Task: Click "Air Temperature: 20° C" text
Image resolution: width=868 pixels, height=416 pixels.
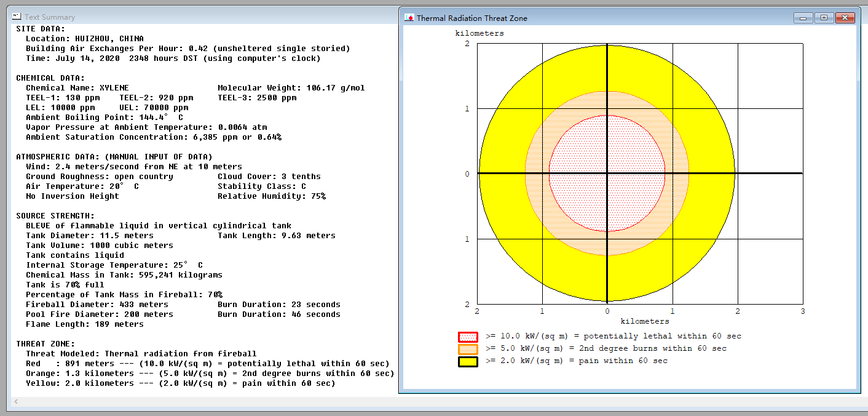Action: pyautogui.click(x=82, y=186)
